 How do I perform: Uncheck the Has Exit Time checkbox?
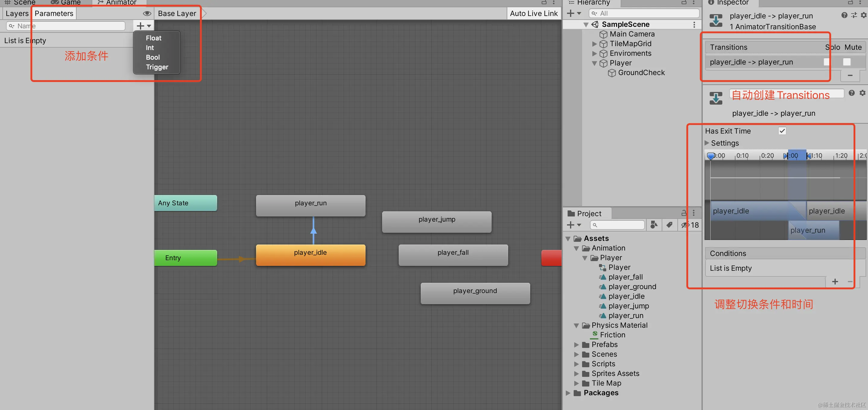point(782,131)
